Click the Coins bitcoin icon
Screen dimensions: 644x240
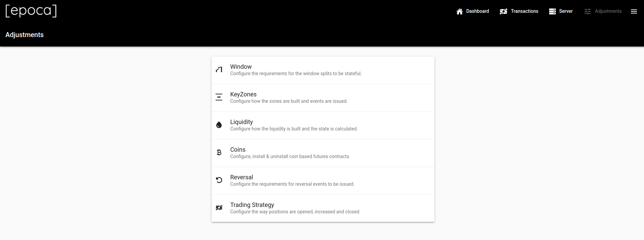tap(219, 153)
